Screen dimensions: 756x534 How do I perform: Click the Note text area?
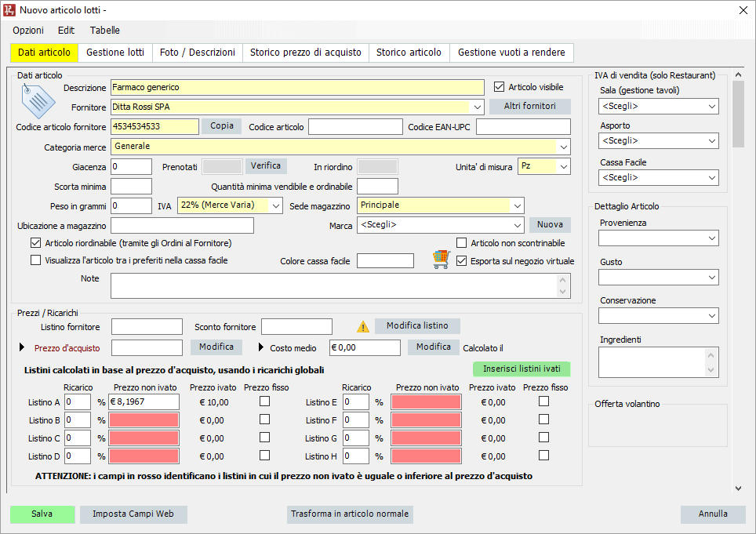(340, 285)
